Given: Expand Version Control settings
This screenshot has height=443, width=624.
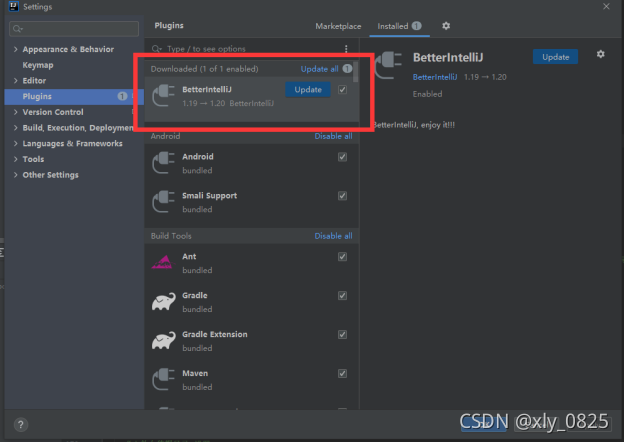Looking at the screenshot, I should [16, 112].
